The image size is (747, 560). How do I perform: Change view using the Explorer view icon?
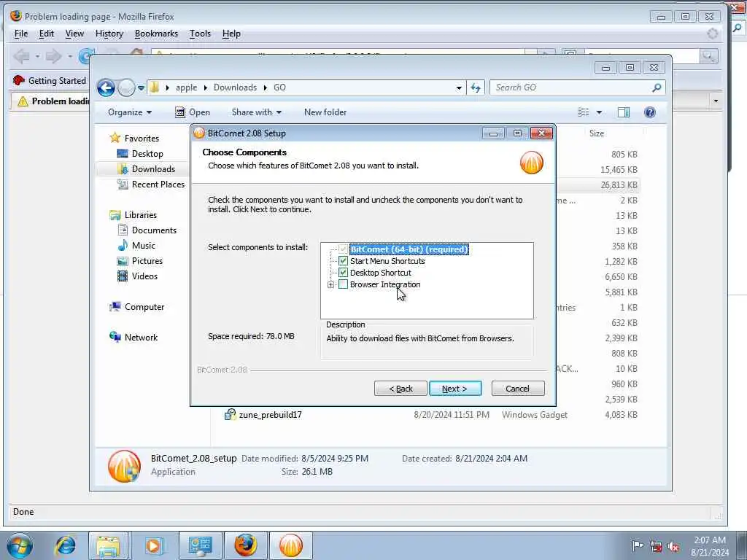point(584,112)
